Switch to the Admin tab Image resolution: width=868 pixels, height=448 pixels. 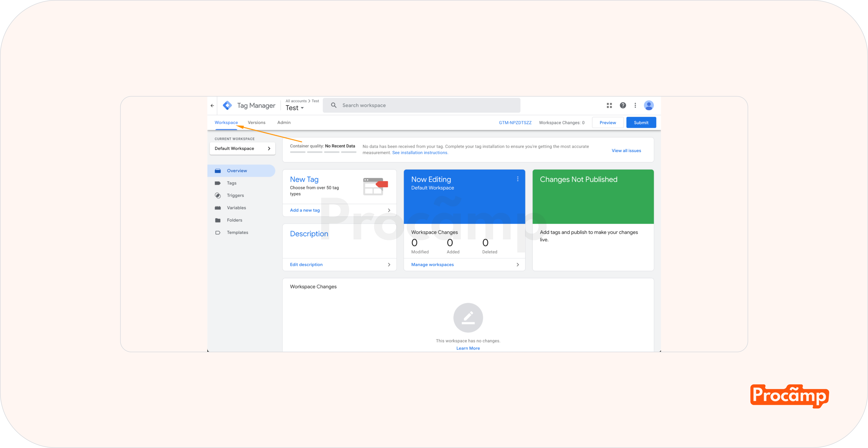(284, 123)
